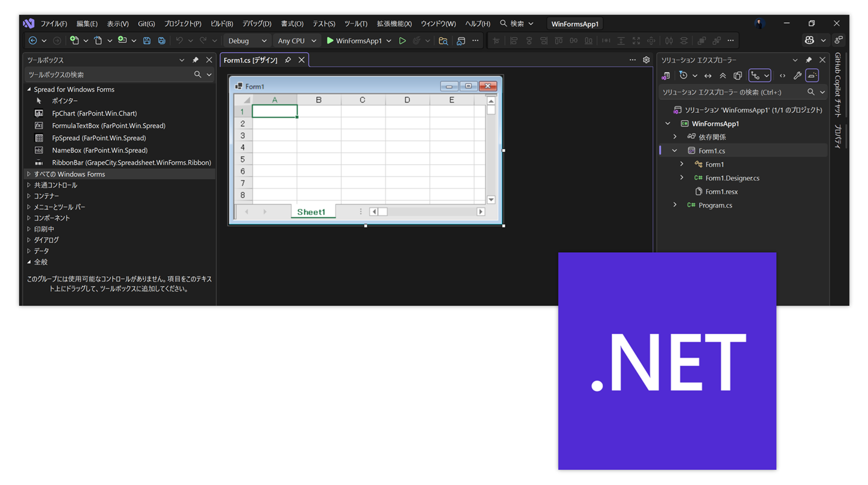This screenshot has width=868, height=485.
Task: Expand the 依存関係 node in Solution Explorer
Action: 675,137
